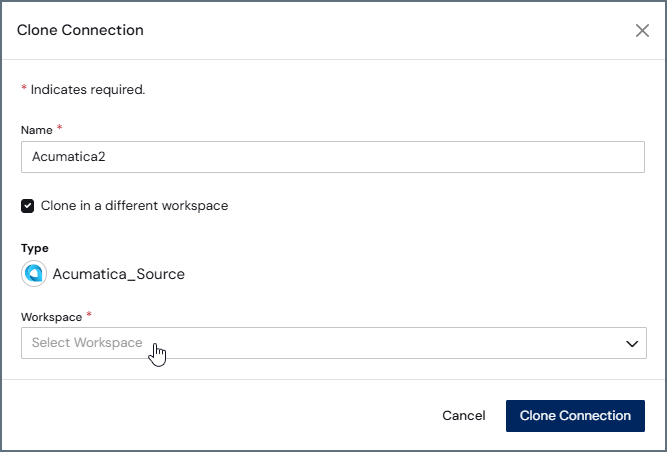Image resolution: width=667 pixels, height=452 pixels.
Task: Click the Clone Connection button
Action: 575,416
